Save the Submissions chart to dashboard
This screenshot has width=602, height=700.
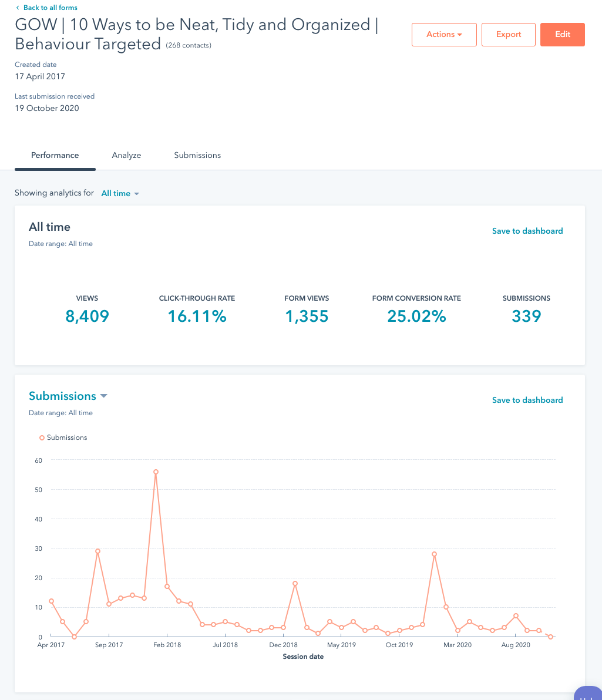pyautogui.click(x=527, y=400)
